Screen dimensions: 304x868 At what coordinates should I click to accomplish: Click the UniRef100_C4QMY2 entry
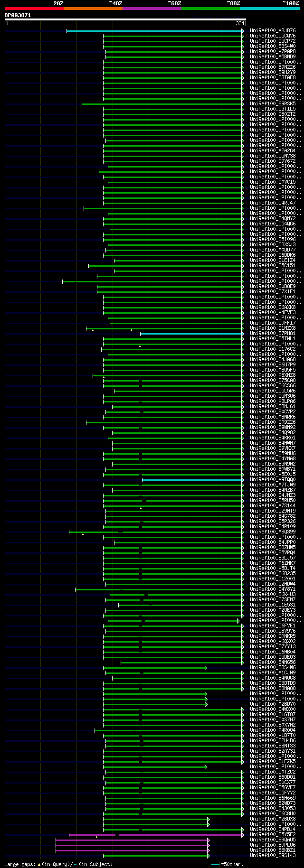[273, 219]
